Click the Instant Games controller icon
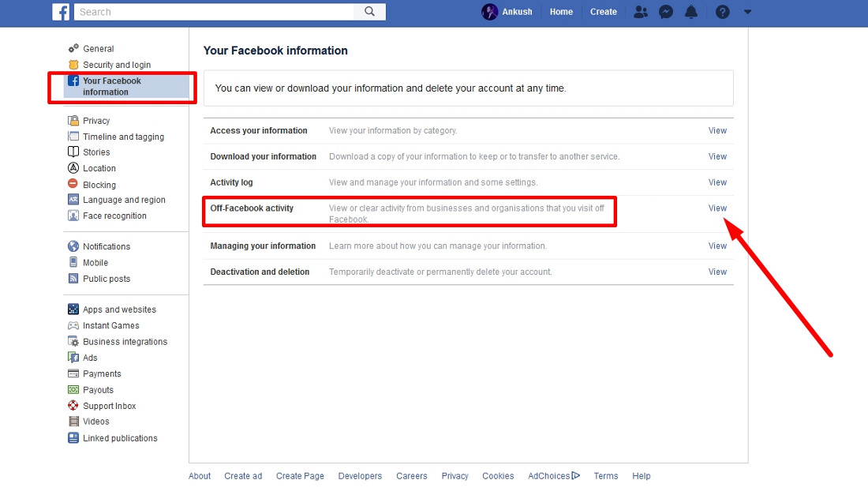868x495 pixels. tap(73, 325)
